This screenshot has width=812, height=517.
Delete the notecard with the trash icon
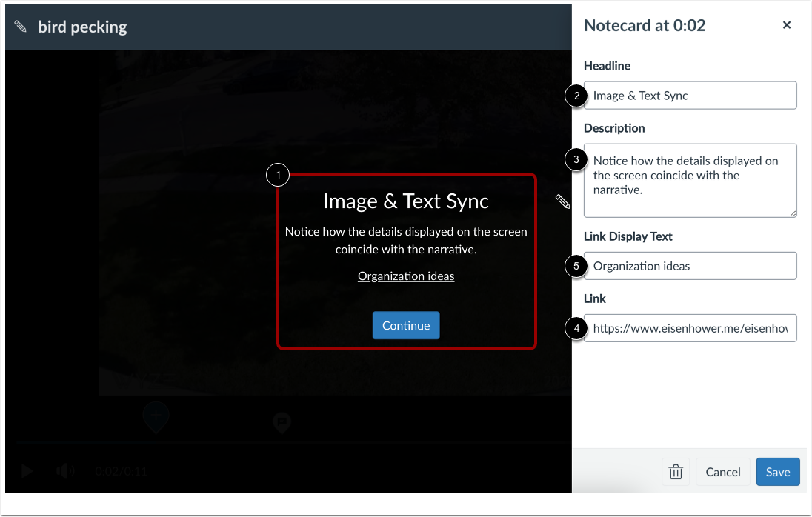(x=675, y=472)
